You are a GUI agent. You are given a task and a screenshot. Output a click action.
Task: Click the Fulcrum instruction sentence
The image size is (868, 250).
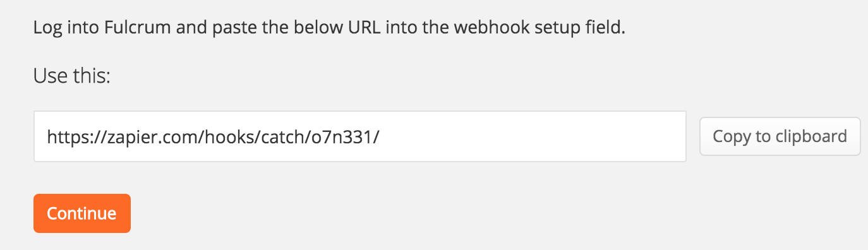tap(329, 29)
